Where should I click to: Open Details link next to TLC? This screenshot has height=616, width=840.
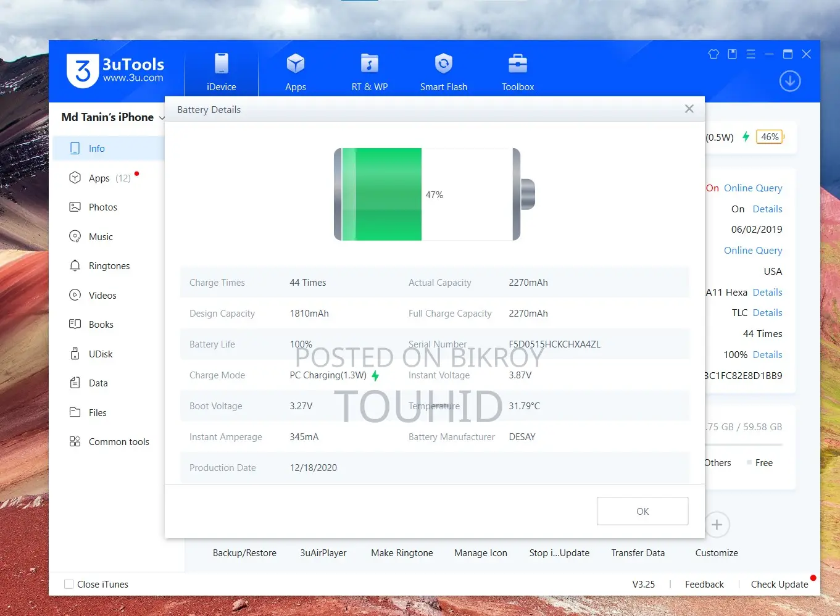point(767,313)
